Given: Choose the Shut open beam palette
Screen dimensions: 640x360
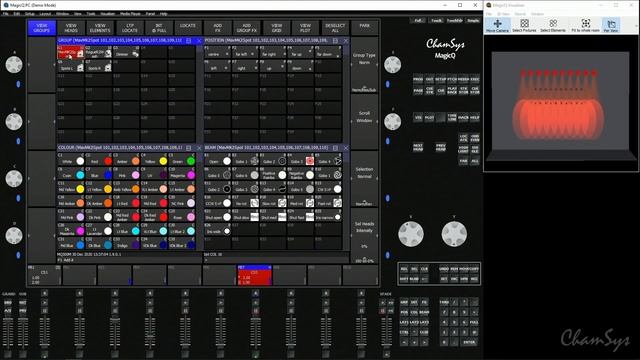Looking at the screenshot, I should 218,216.
